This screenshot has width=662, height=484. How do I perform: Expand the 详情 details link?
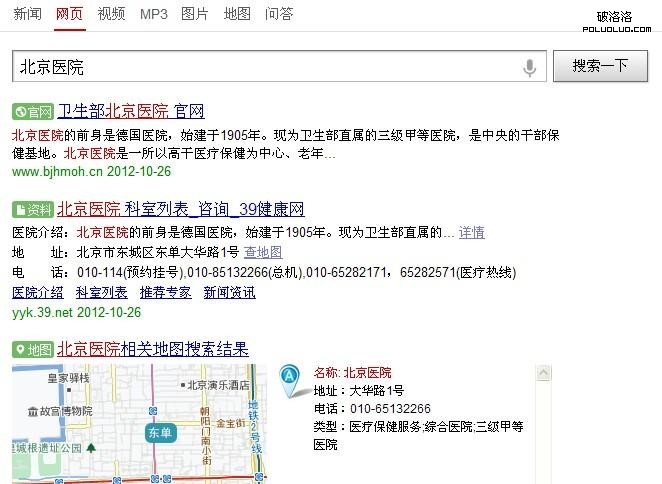472,232
